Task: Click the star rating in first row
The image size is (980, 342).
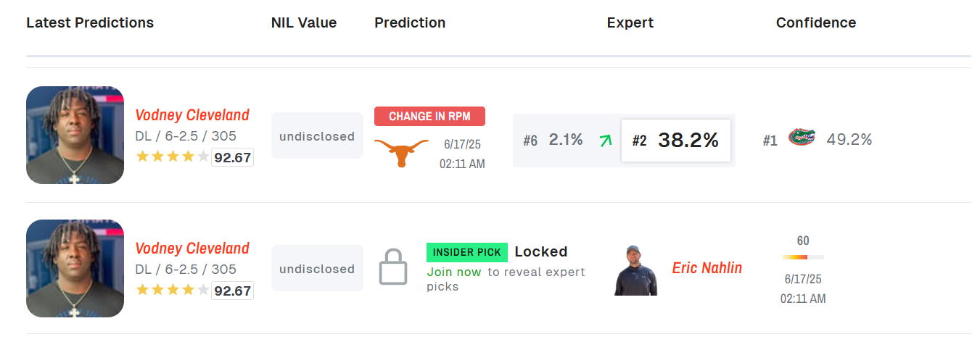Action: (173, 157)
